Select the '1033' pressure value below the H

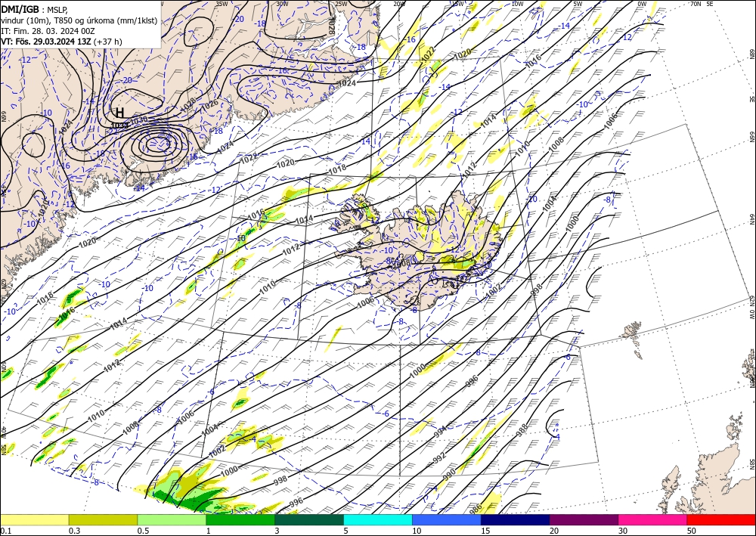(x=119, y=125)
